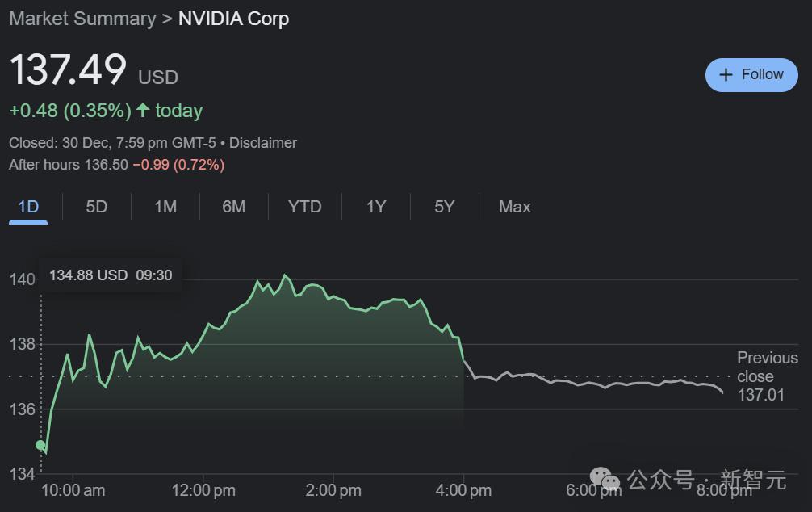The height and width of the screenshot is (512, 812).
Task: Click the green chart marker dot at 09:30
Action: (x=40, y=445)
